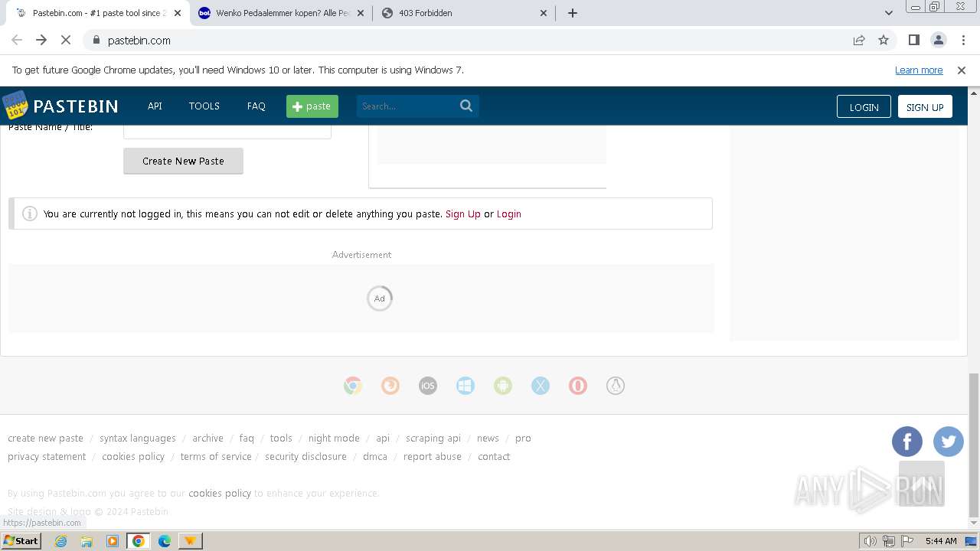View site information padlock icon

[96, 40]
